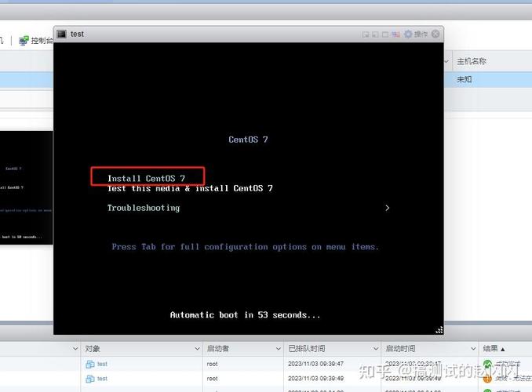Click the green status icon in first result row
The width and height of the screenshot is (532, 392).
click(487, 365)
